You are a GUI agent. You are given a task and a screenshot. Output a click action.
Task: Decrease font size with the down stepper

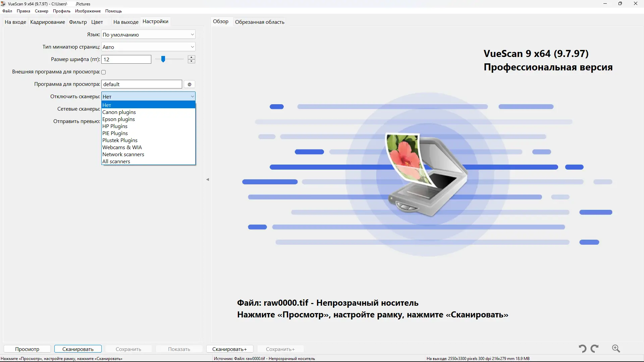click(x=192, y=61)
